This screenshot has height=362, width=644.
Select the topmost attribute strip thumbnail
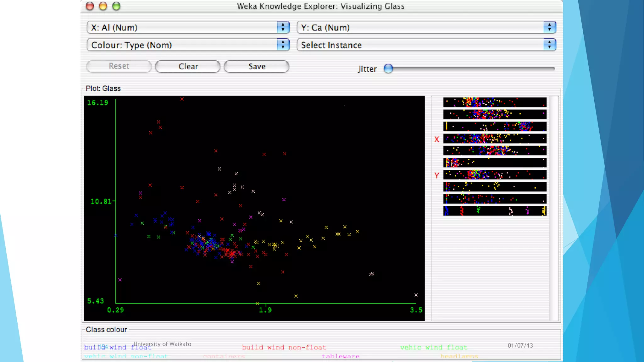coord(495,102)
